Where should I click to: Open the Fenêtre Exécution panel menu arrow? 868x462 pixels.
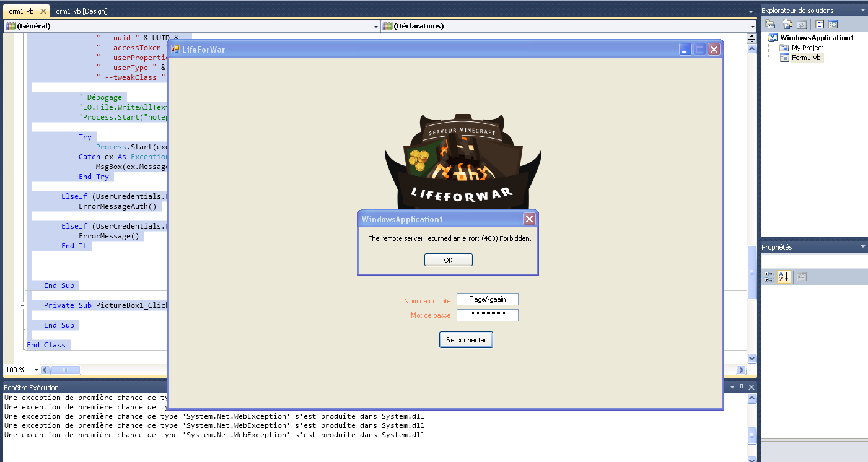pos(732,387)
